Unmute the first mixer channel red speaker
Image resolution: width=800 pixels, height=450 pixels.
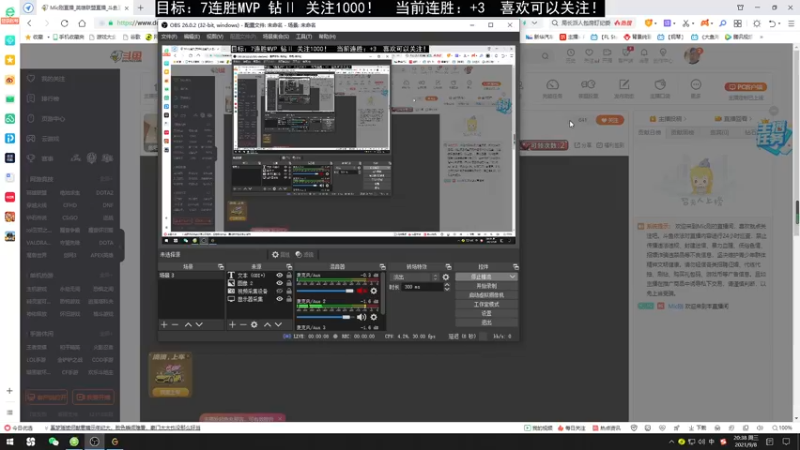(x=361, y=291)
